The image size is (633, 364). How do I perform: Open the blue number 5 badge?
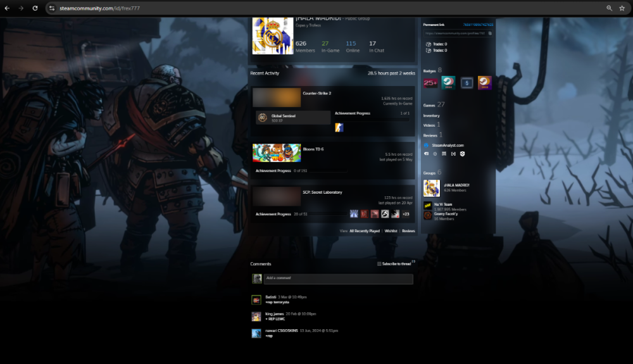(467, 83)
